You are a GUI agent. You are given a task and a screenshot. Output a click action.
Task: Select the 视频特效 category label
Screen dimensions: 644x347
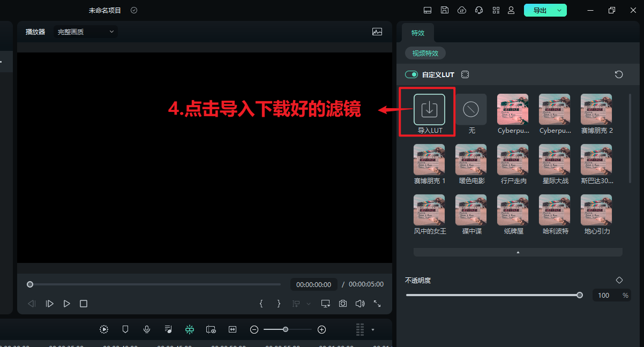[x=425, y=53]
